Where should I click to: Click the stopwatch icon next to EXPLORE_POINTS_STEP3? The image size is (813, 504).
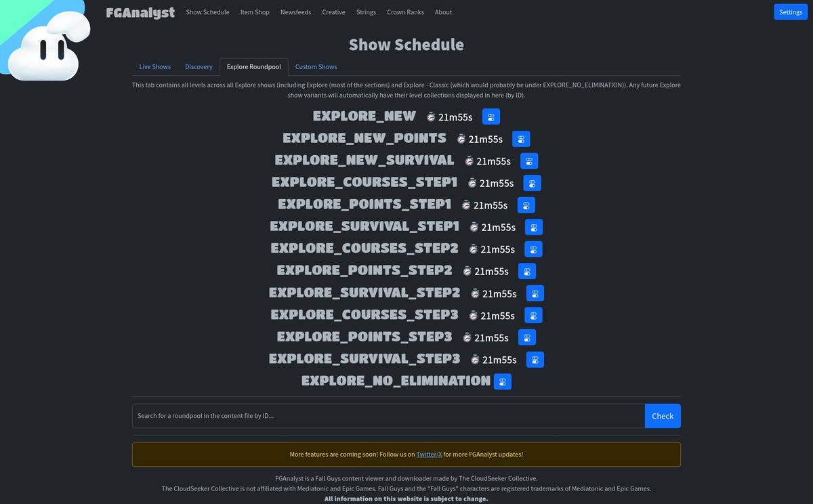click(467, 337)
